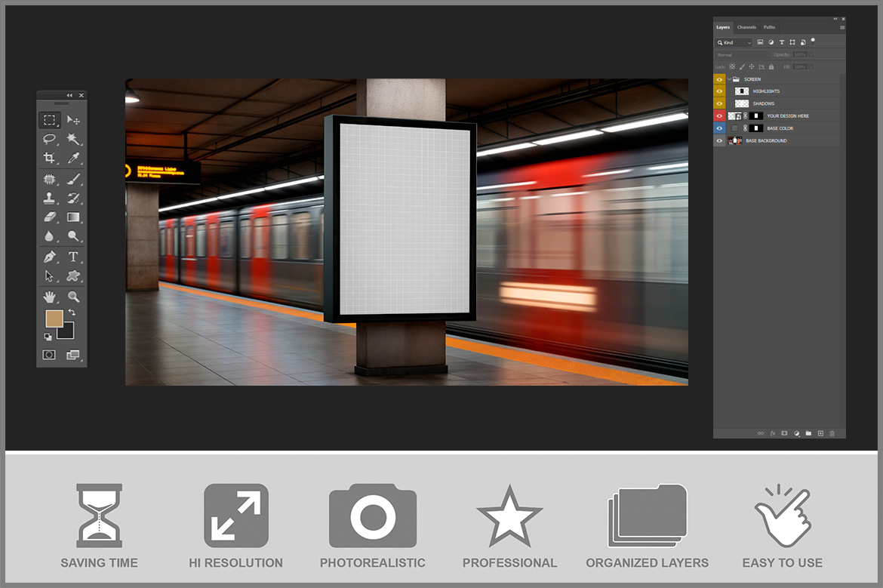Toggle visibility of YOUR DESIGN HERE layer
The width and height of the screenshot is (883, 588).
pyautogui.click(x=719, y=116)
